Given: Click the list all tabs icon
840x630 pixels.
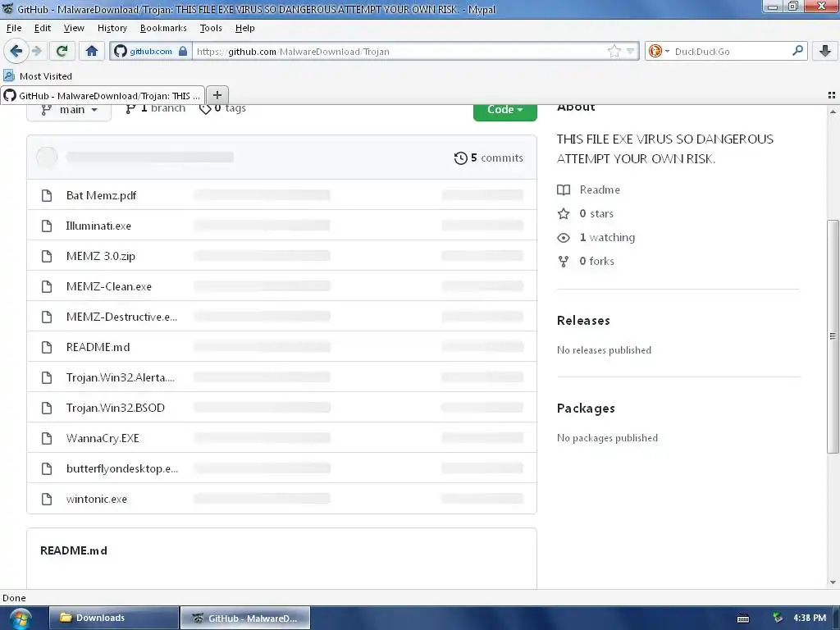Looking at the screenshot, I should point(832,95).
